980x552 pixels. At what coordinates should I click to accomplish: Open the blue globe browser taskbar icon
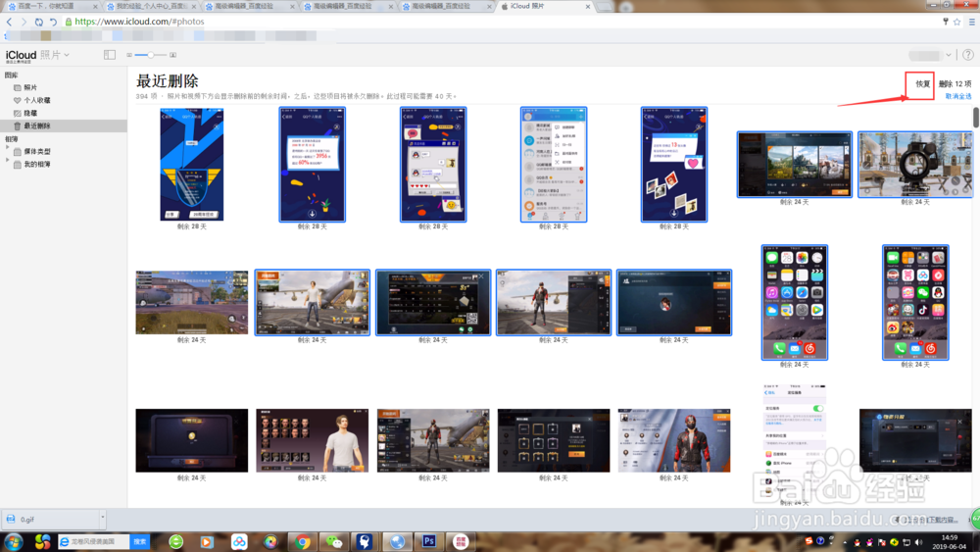tap(397, 541)
